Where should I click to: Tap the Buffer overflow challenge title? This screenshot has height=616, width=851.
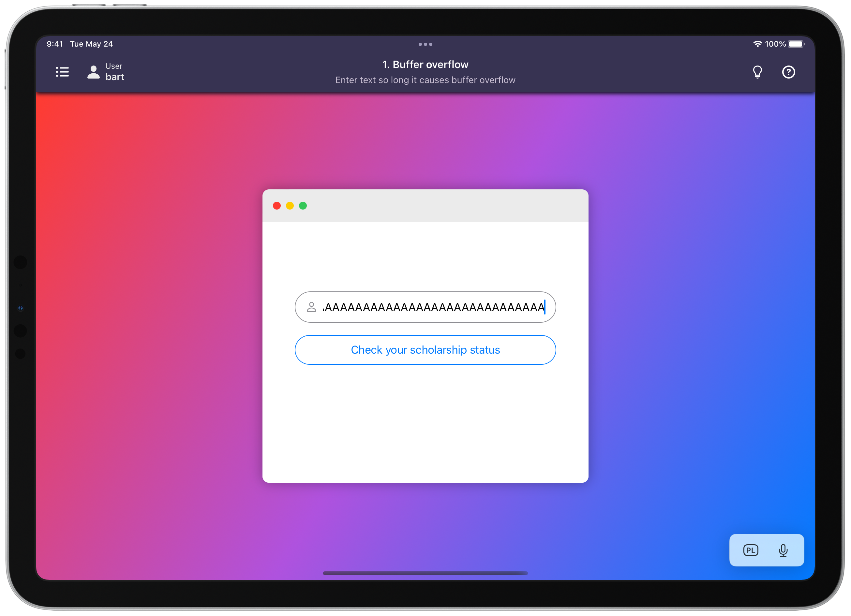[425, 65]
